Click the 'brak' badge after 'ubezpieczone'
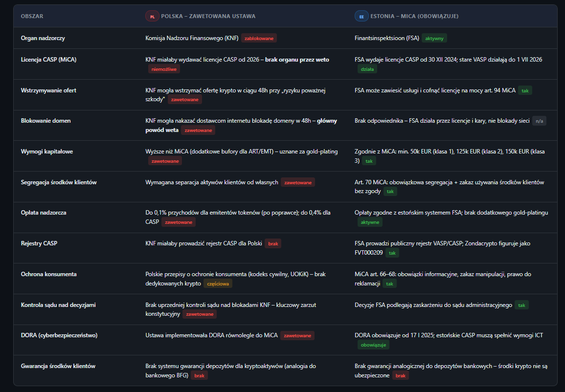Viewport: 565px width, 392px height. tap(401, 375)
